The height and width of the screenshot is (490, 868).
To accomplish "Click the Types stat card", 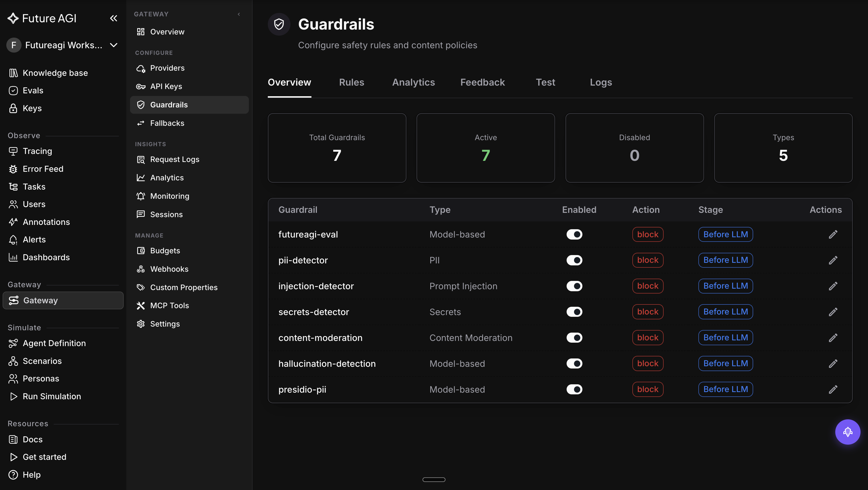I will (x=783, y=148).
